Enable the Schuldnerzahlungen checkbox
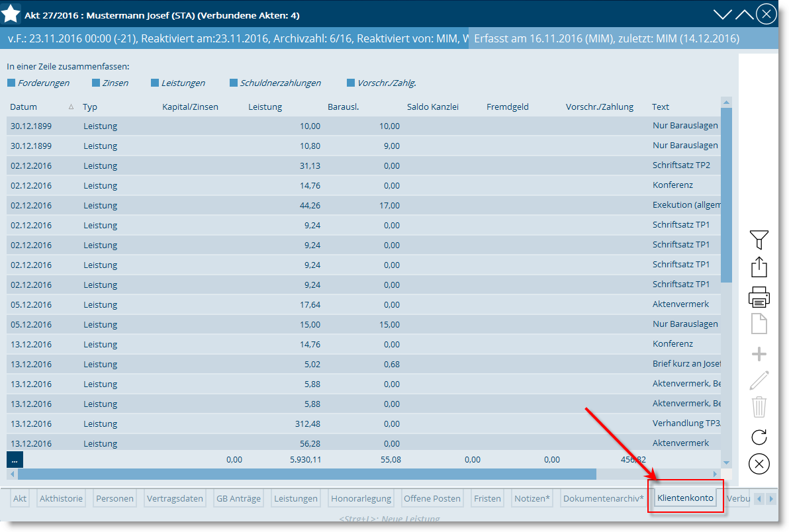This screenshot has height=532, width=789. pos(234,83)
